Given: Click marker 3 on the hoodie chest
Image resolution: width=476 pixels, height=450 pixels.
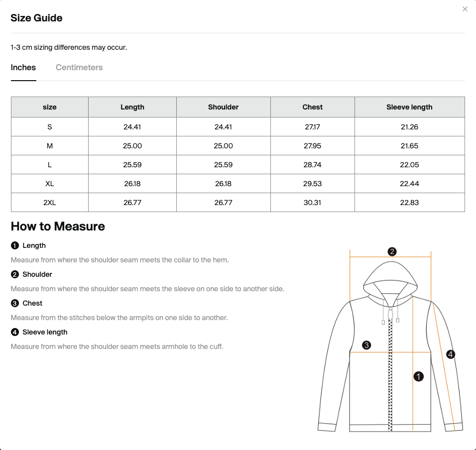Looking at the screenshot, I should (366, 345).
